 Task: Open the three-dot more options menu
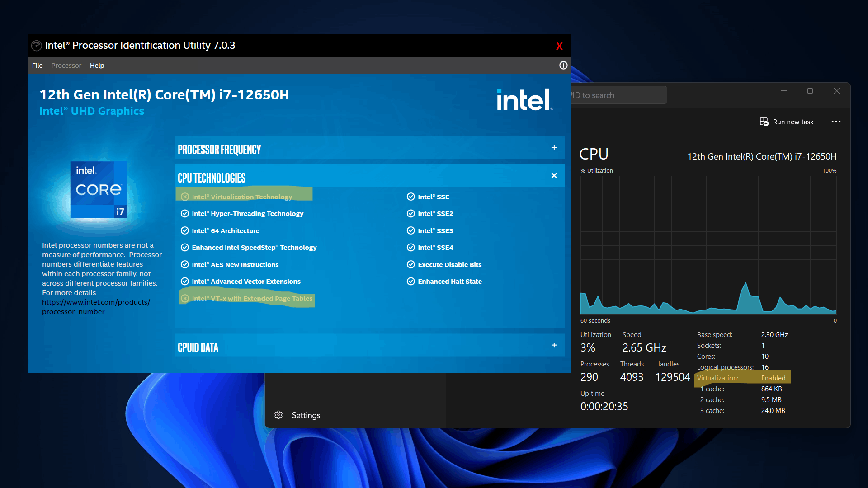[836, 122]
